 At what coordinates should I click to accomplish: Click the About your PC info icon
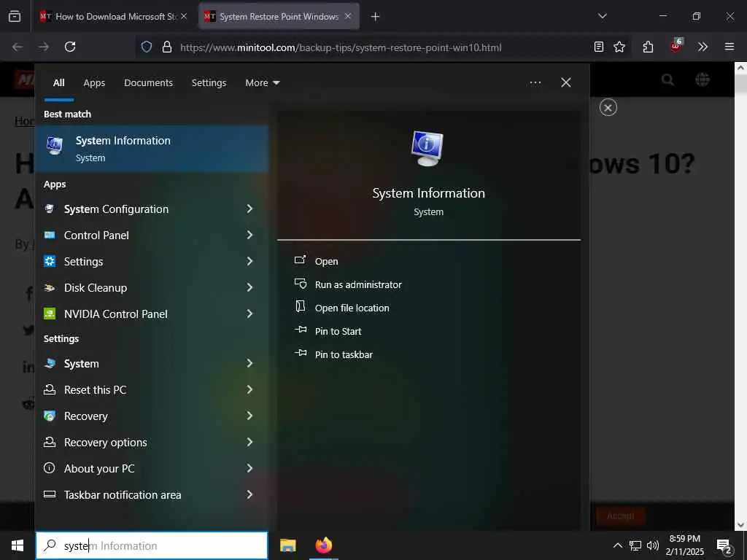point(49,468)
